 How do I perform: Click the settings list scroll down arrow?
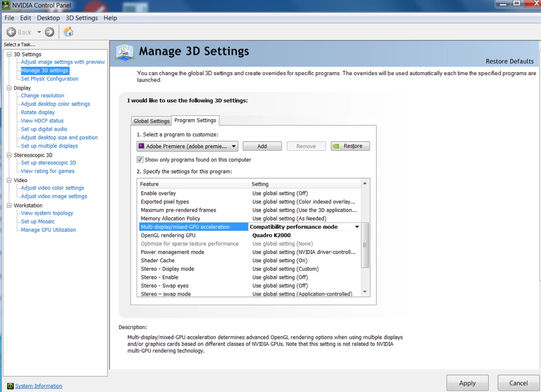point(365,292)
